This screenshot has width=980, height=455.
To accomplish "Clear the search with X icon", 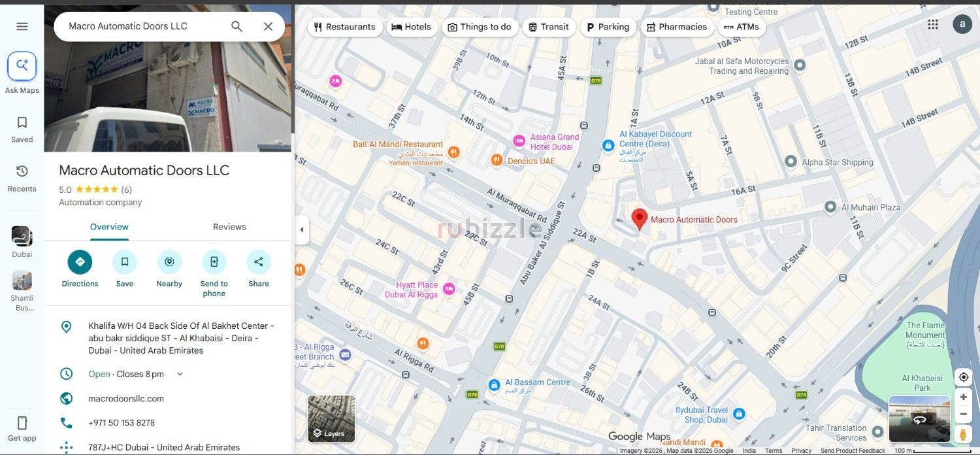I will click(268, 26).
